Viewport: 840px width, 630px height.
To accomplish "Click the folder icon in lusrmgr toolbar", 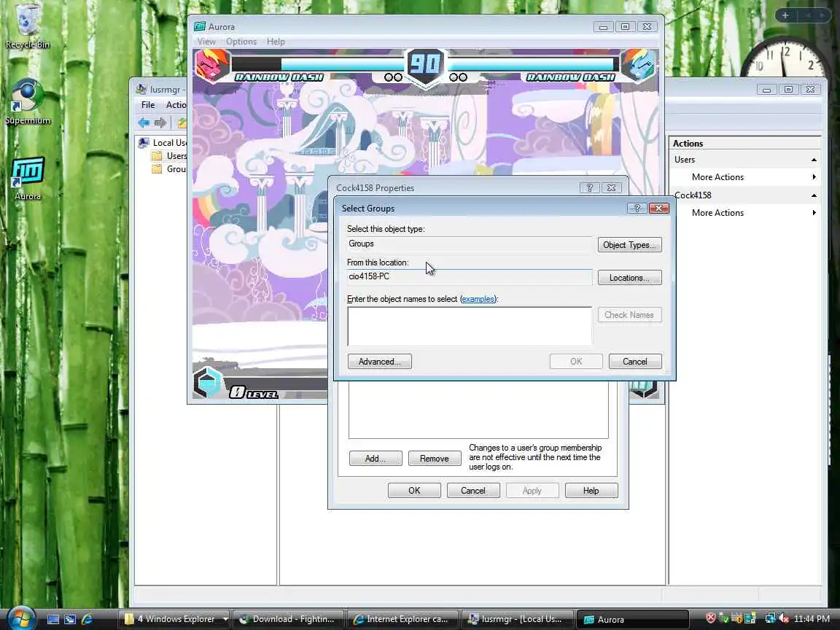I will (x=182, y=122).
